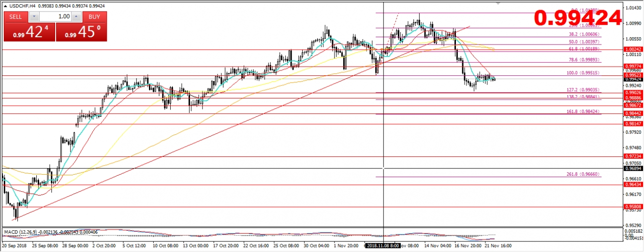The height and width of the screenshot is (252, 644).
Task: Click the 1.00 volume input field
Action: [x=55, y=17]
